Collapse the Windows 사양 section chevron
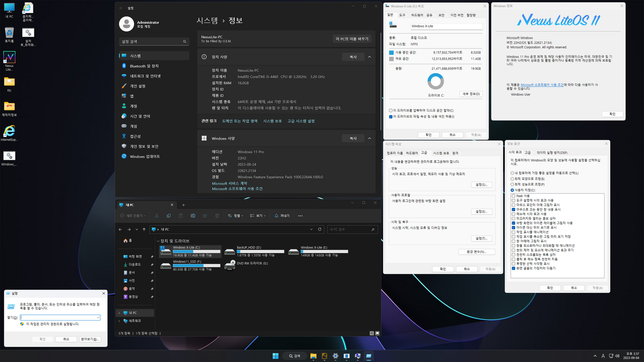Screen dimensions: 644x362 [370, 138]
